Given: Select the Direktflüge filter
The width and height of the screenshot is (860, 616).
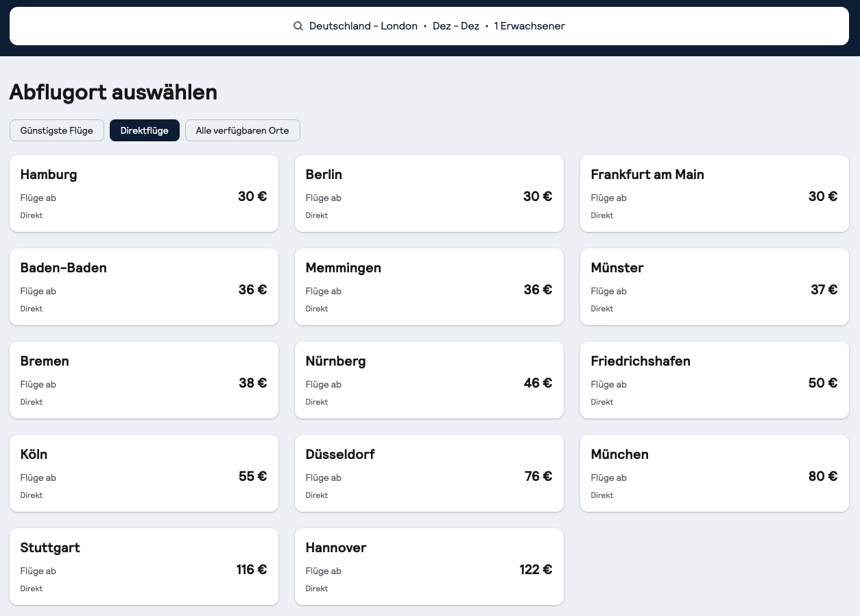Looking at the screenshot, I should [x=144, y=130].
